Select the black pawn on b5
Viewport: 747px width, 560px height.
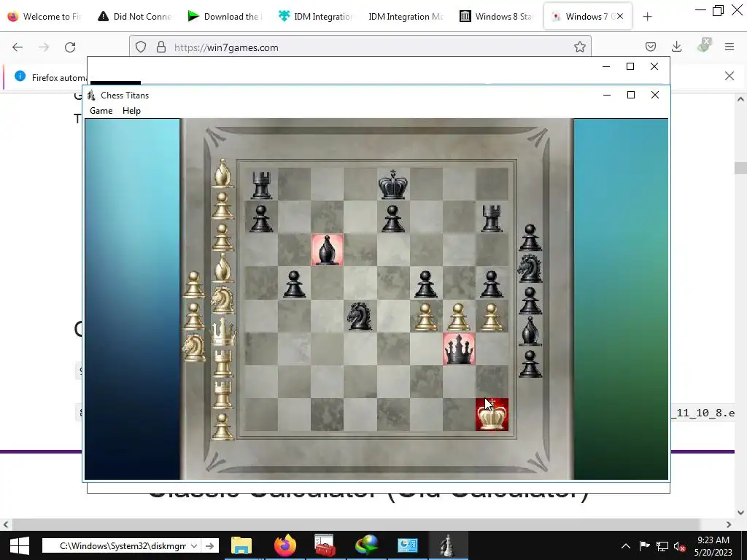click(295, 284)
